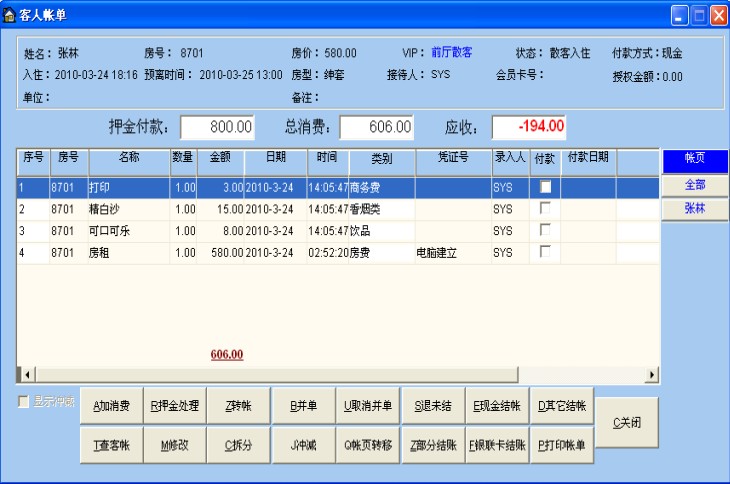Select E现金结帐 cash checkout
Screen dimensions: 730x484
[497, 406]
